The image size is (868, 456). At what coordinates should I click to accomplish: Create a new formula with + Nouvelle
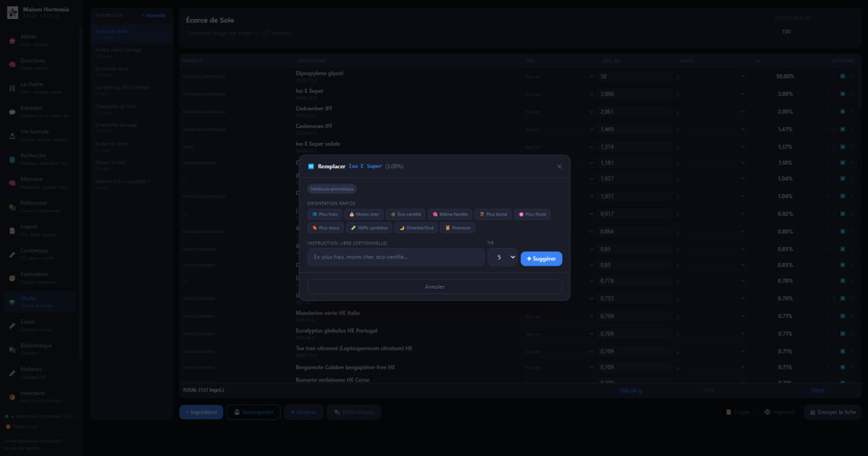point(154,15)
